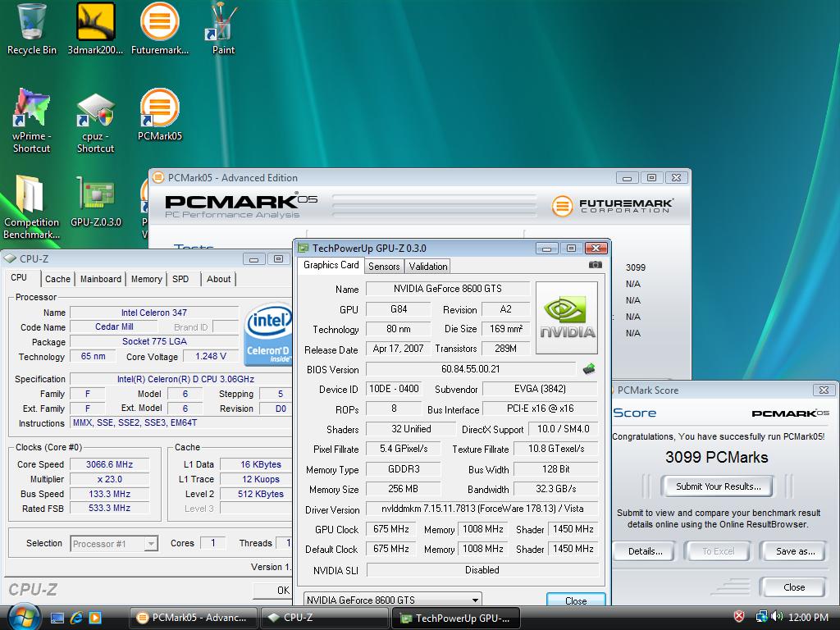
Task: Click the NVIDIA SLI Disabled field
Action: coord(482,571)
